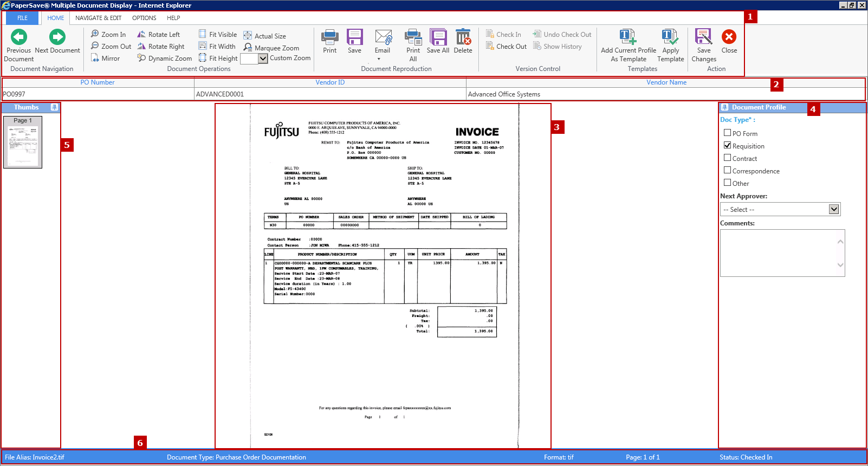Select Fit Visible view
The width and height of the screenshot is (868, 466).
pyautogui.click(x=218, y=34)
